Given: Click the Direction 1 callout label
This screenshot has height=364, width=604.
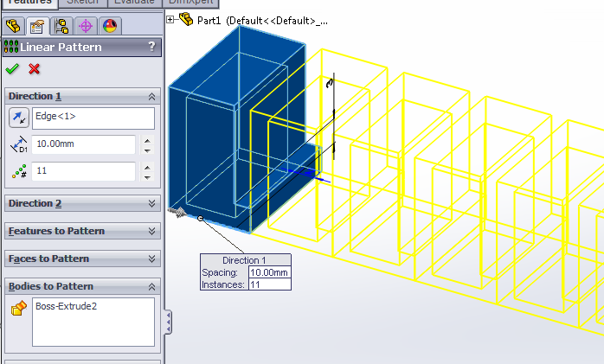Looking at the screenshot, I should coord(244,260).
